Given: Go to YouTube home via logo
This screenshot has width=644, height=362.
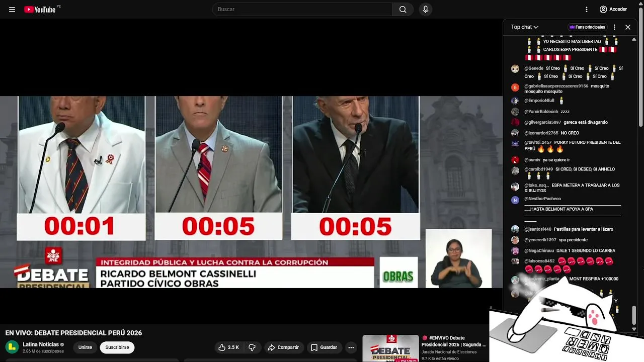Looking at the screenshot, I should [40, 9].
